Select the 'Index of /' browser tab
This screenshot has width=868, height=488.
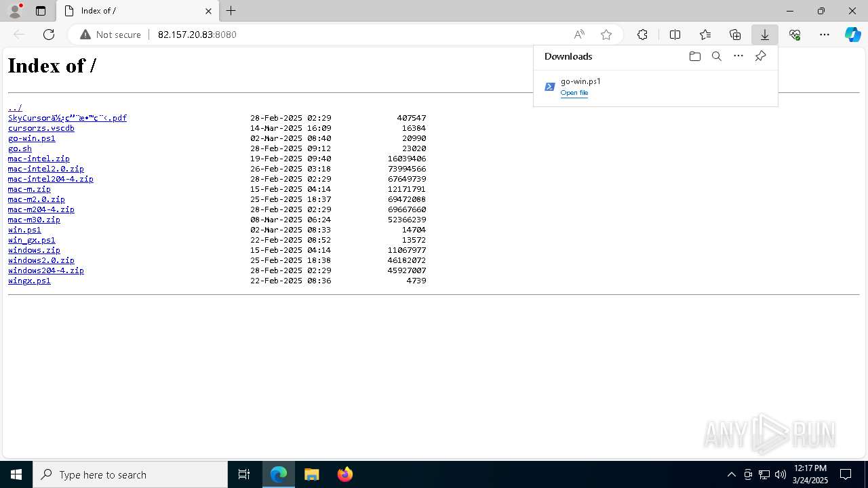pos(138,11)
